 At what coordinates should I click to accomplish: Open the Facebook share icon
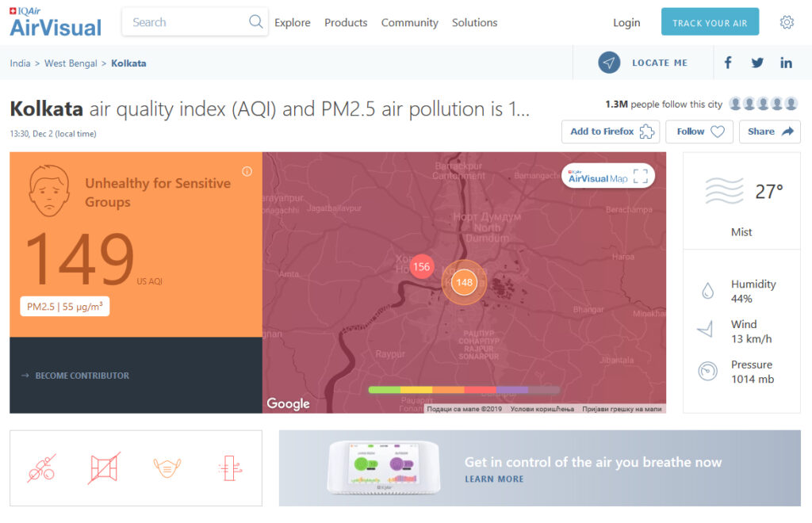728,63
